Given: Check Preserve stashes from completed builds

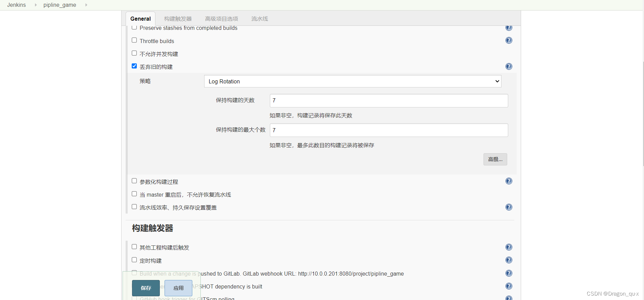Looking at the screenshot, I should pyautogui.click(x=134, y=27).
